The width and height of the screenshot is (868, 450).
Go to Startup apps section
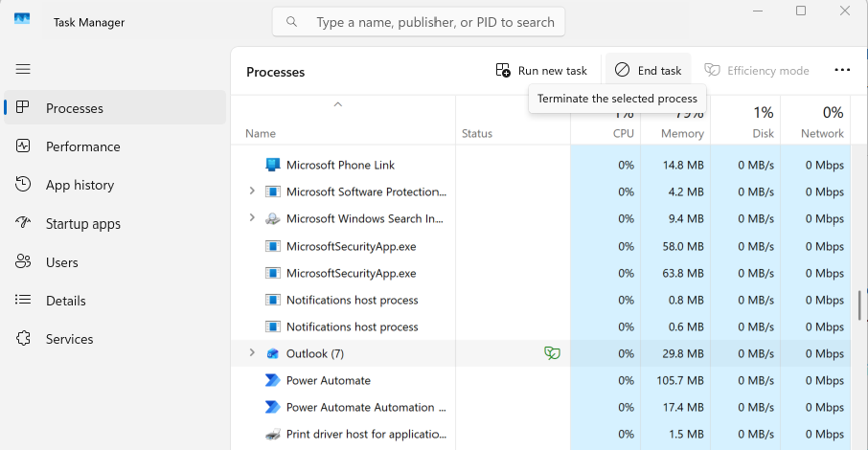pos(82,223)
